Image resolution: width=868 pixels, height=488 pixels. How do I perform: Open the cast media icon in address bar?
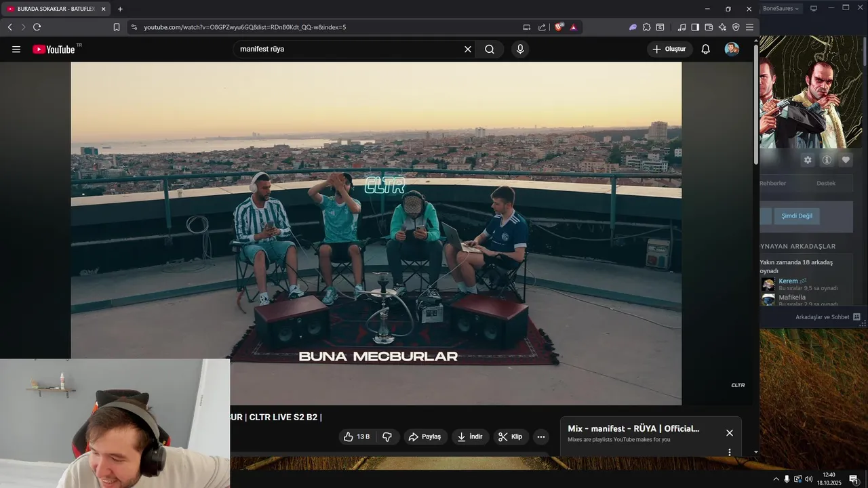point(527,27)
